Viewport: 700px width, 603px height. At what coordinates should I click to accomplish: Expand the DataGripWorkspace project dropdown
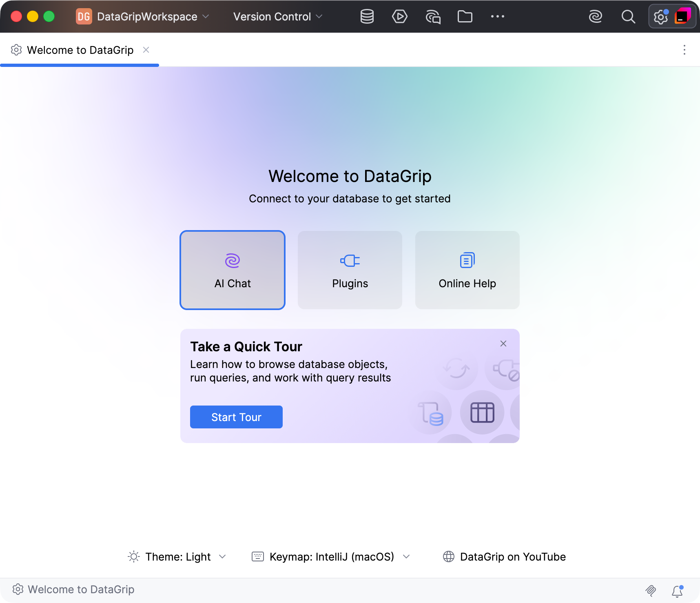[x=143, y=17]
